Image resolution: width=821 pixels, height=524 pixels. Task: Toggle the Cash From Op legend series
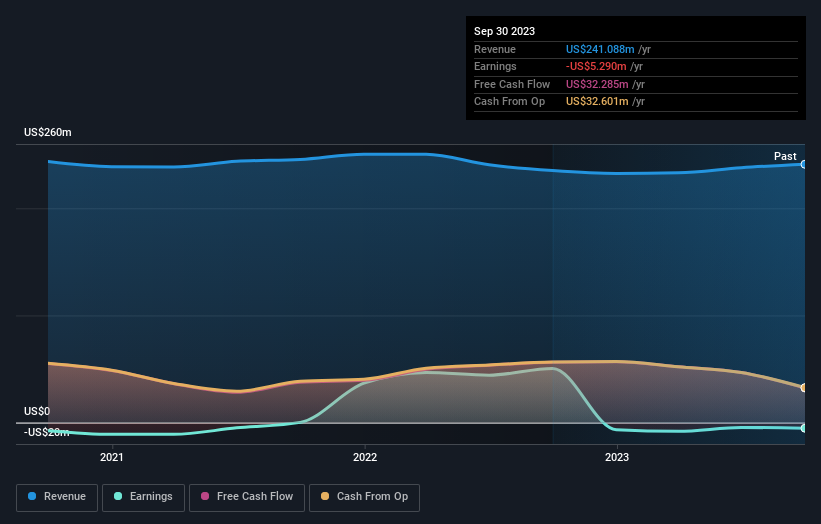(364, 497)
